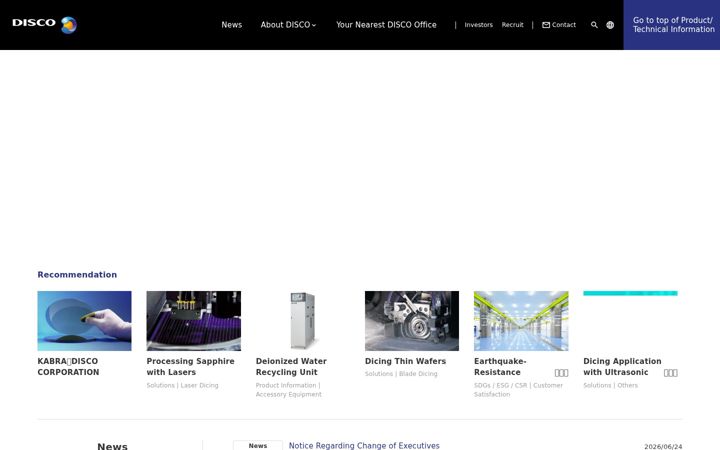Open Notice Regarding Change of Executives

click(x=364, y=445)
